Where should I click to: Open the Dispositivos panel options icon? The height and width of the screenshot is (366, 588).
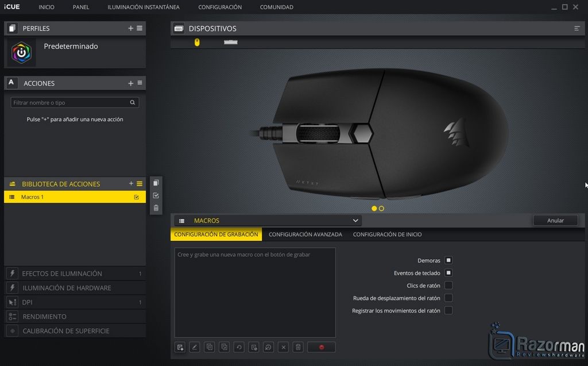click(577, 29)
